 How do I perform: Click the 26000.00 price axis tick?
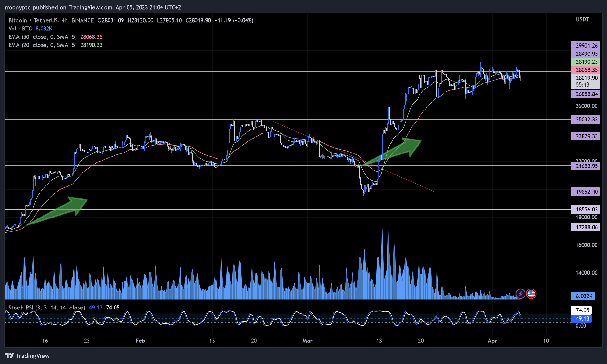point(586,106)
